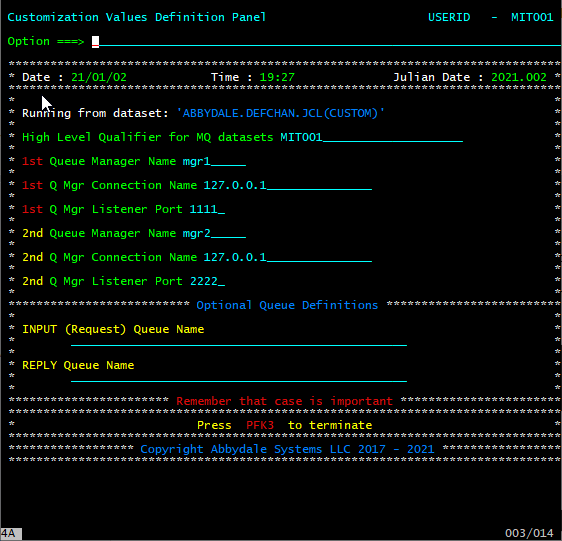Click the '2nd Q Mgr Connection Name' label
The image size is (562, 541).
pos(109,257)
